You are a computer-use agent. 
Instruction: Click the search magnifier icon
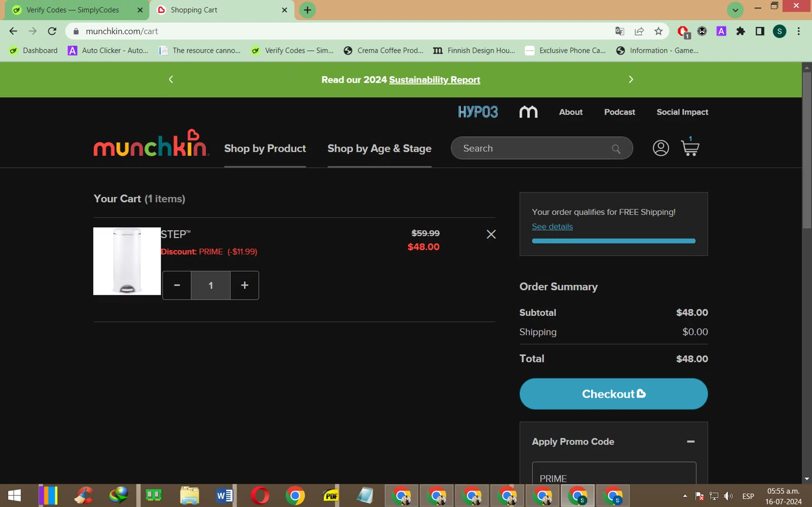(616, 149)
